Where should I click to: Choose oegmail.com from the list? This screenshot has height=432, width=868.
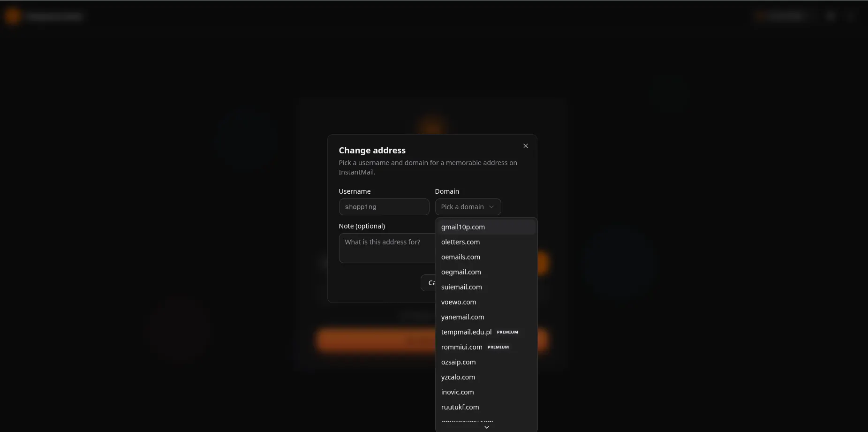click(x=486, y=272)
